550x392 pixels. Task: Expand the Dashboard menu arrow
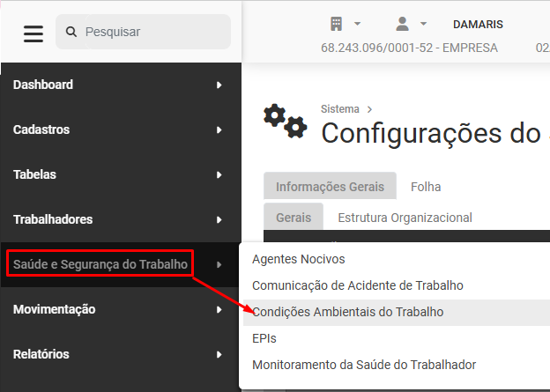pos(219,85)
